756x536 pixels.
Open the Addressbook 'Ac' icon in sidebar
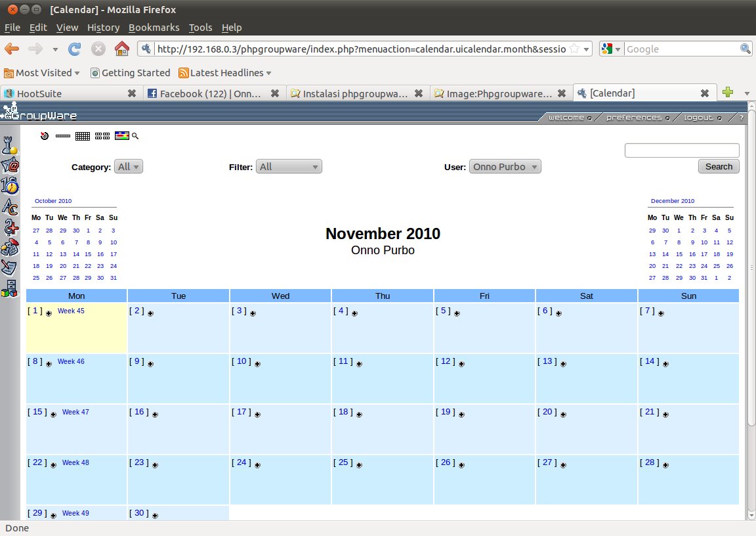10,206
